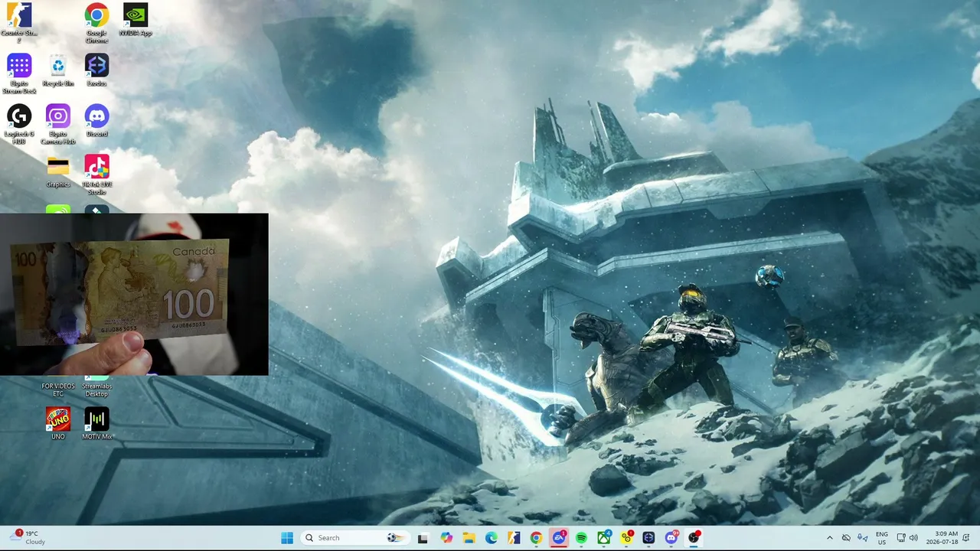The width and height of the screenshot is (980, 551).
Task: Open the NVIDIA App desktop shortcut
Action: point(136,19)
